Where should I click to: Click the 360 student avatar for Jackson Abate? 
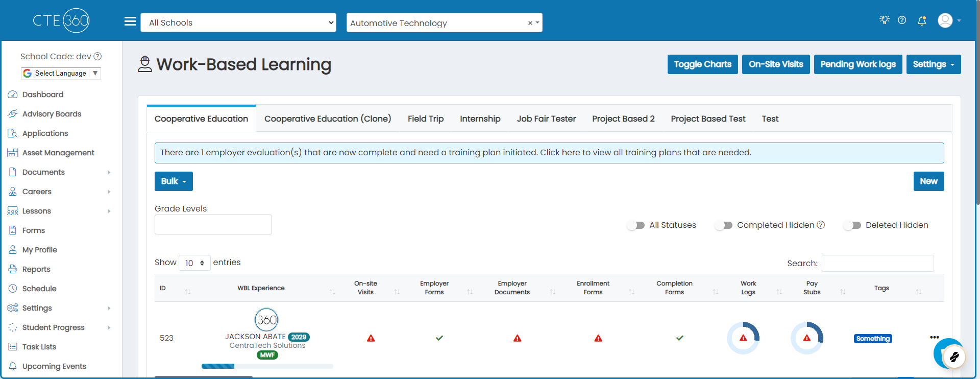[x=266, y=320]
